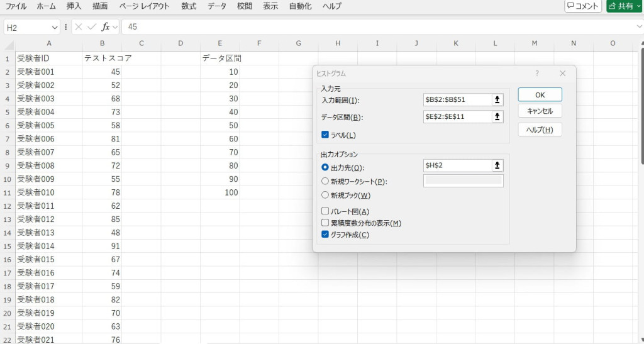Enable the パレート図 checkbox
The width and height of the screenshot is (644, 344).
coord(325,211)
